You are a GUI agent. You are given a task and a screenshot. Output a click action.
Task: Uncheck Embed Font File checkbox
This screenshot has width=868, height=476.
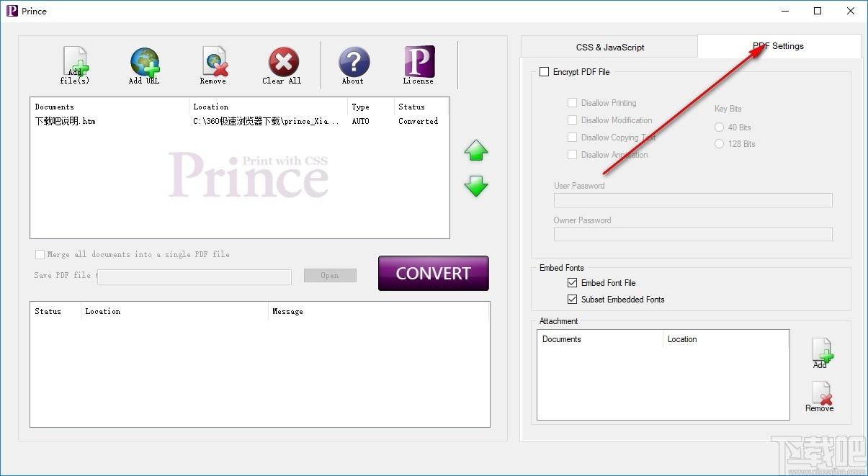click(x=573, y=283)
